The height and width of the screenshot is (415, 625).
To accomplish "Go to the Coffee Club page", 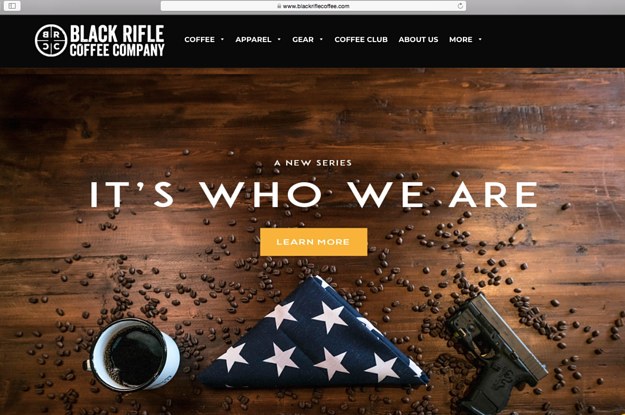I will pyautogui.click(x=361, y=39).
